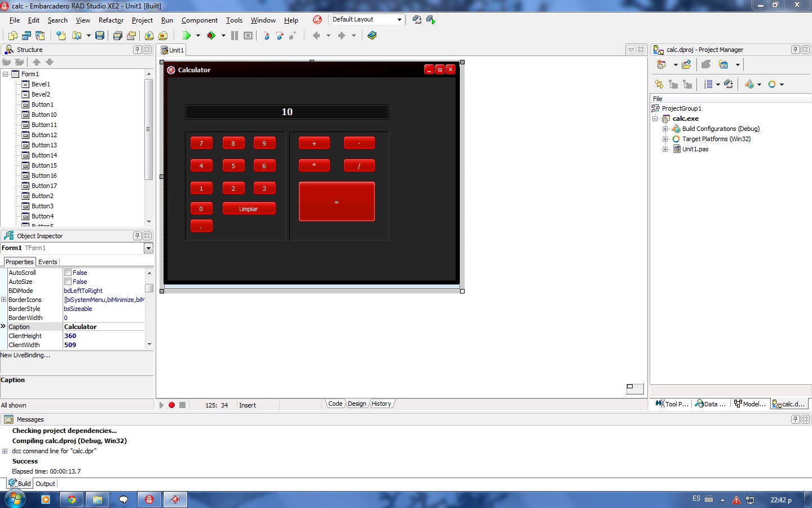Click Add Existing Project folder-plus icon

click(686, 65)
